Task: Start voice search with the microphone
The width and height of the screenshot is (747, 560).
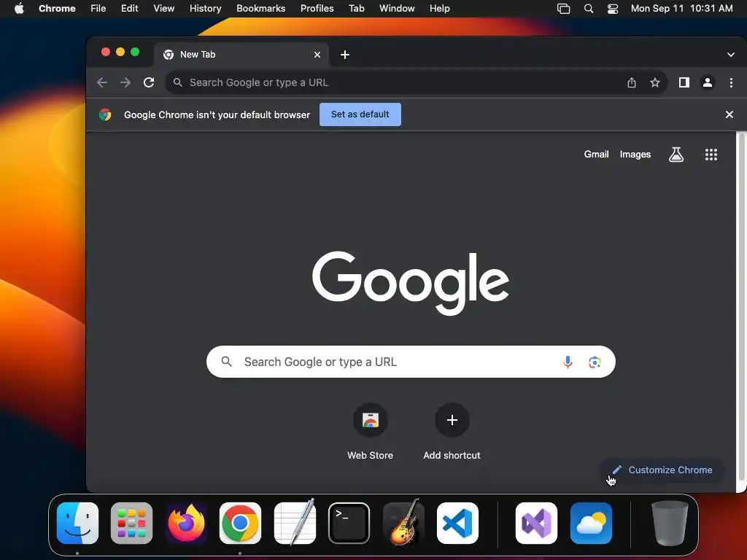Action: 568,362
